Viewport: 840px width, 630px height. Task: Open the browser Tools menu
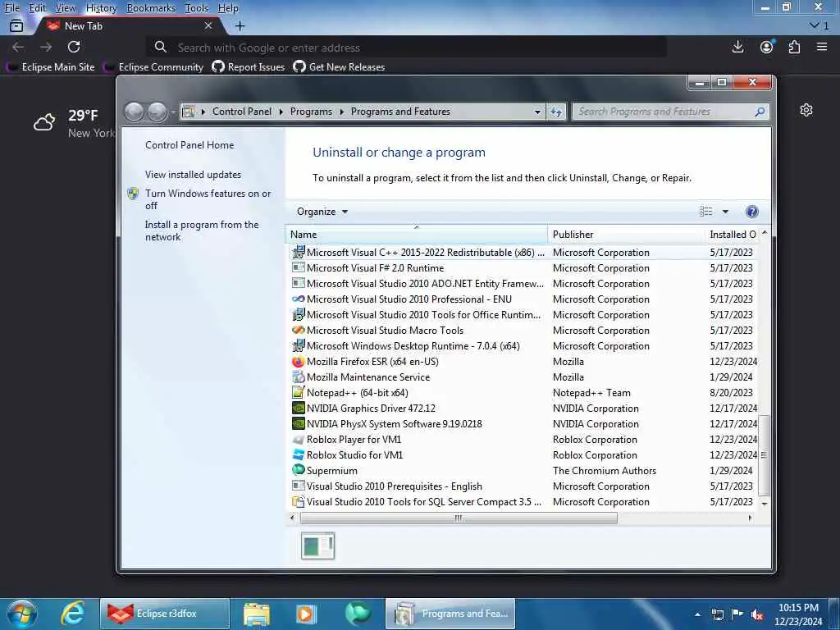[196, 8]
